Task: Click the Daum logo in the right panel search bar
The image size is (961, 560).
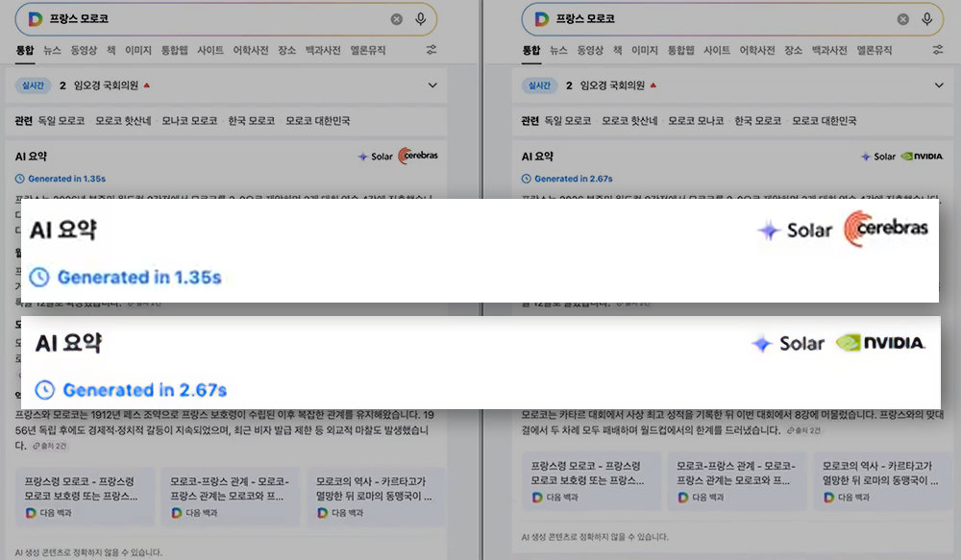Action: 542,19
